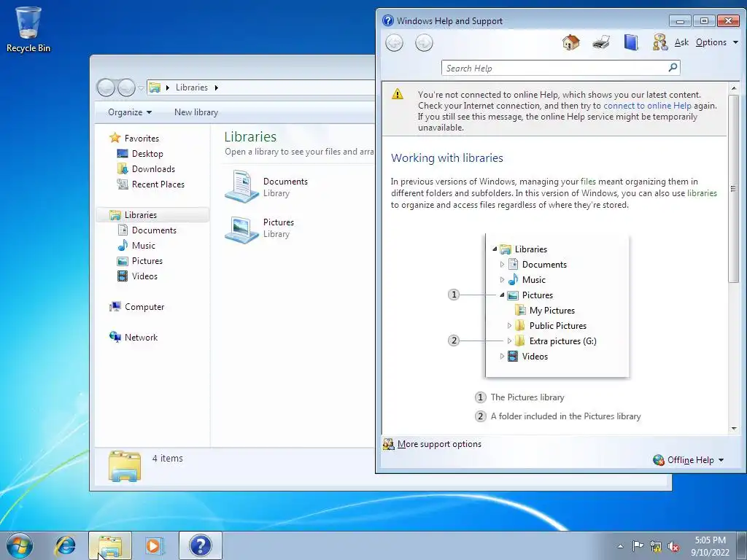Click the Help home icon

click(x=570, y=42)
